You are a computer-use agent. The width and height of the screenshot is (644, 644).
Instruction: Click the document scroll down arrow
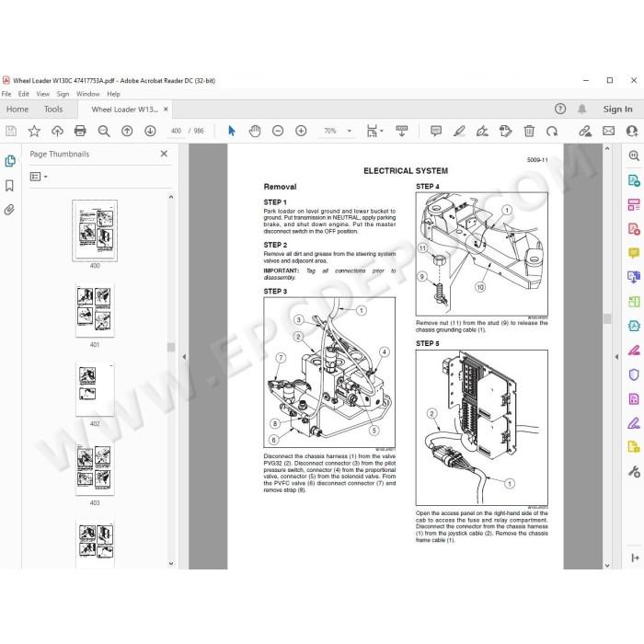pos(607,565)
